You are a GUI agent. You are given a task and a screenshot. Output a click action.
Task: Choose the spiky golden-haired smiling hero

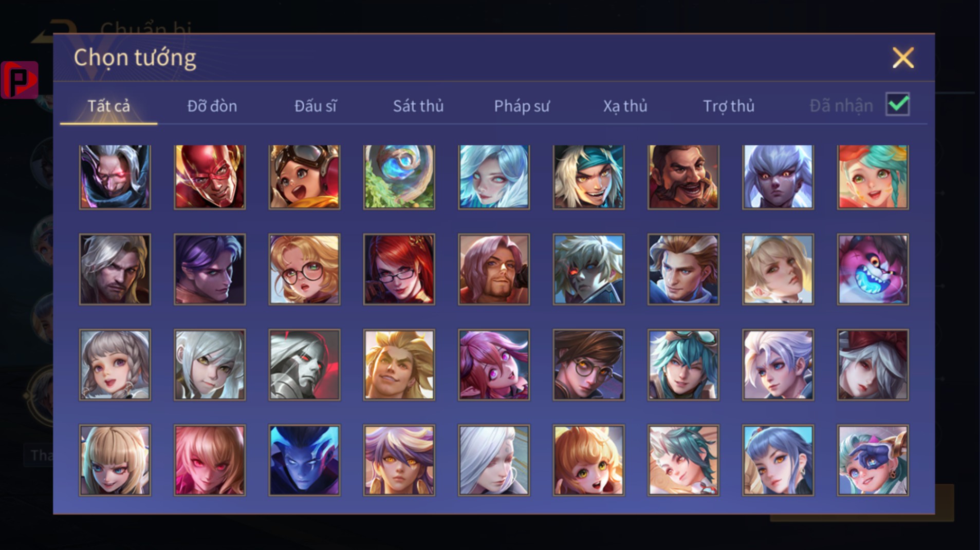(x=399, y=365)
